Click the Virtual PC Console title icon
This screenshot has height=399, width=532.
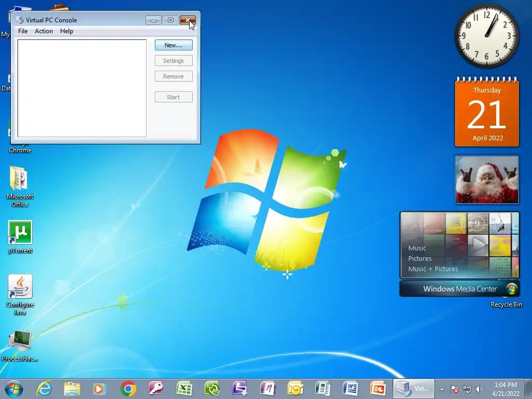(20, 20)
